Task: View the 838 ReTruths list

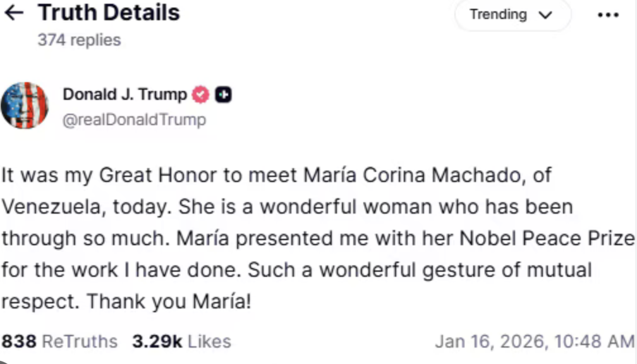Action: (x=59, y=342)
